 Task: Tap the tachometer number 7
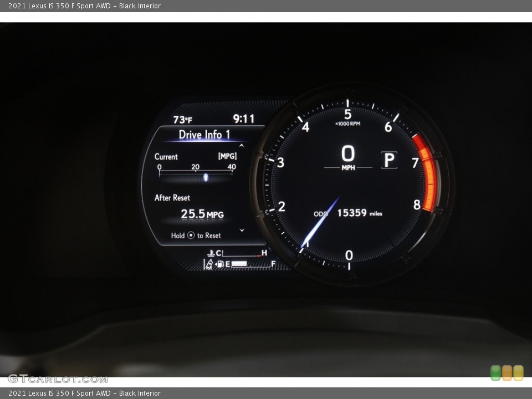click(x=415, y=163)
